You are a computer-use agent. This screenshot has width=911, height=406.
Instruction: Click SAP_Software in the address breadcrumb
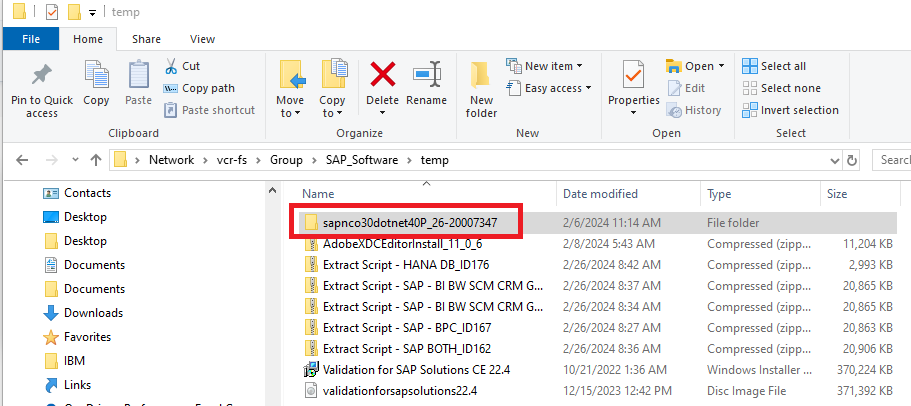click(x=362, y=160)
